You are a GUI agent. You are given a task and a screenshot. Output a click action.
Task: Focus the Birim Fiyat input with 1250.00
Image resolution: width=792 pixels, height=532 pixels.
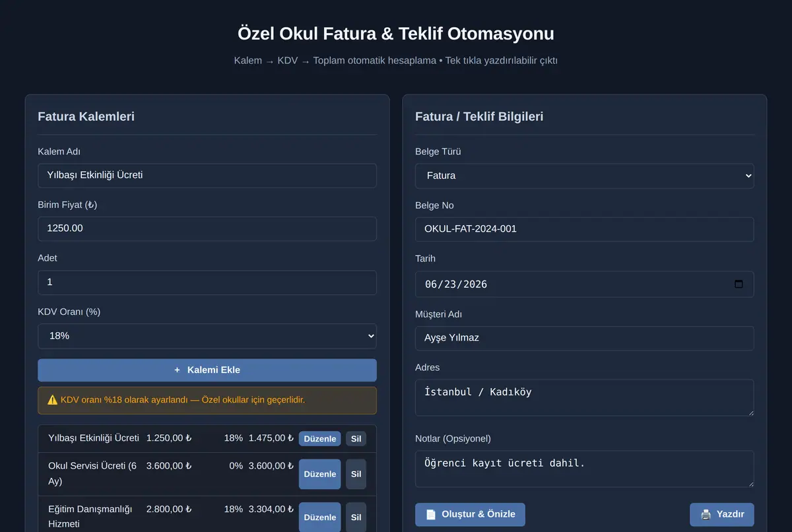(x=207, y=229)
